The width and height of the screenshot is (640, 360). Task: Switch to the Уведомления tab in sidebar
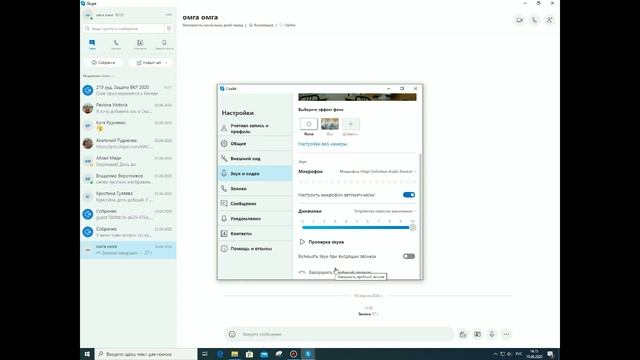pos(164,44)
